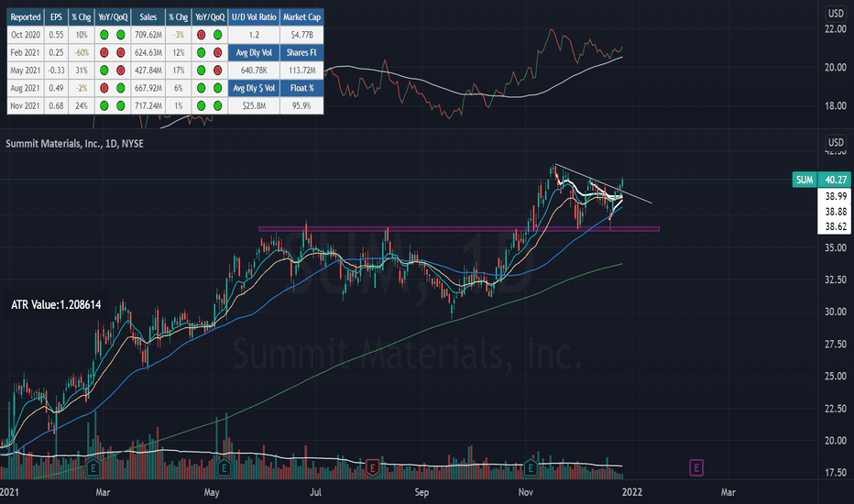The width and height of the screenshot is (854, 504).
Task: Click the -60% EPS change cell
Action: (82, 53)
